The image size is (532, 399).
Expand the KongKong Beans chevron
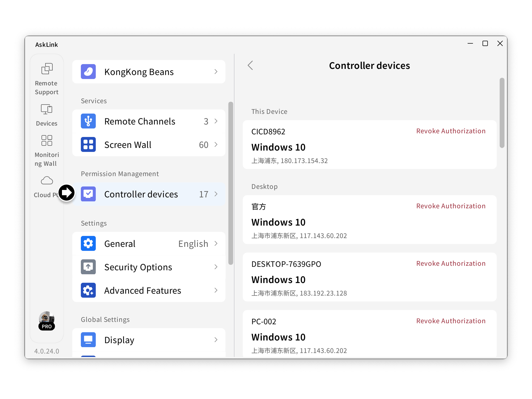click(x=216, y=72)
